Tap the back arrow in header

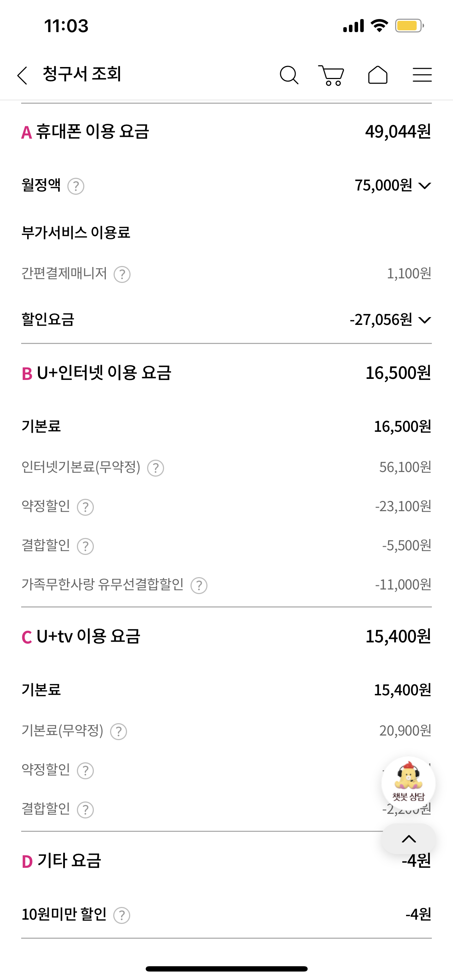point(23,75)
